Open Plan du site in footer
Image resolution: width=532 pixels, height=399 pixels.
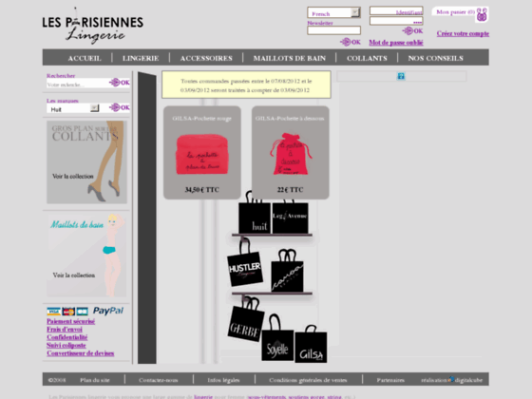[x=95, y=380]
